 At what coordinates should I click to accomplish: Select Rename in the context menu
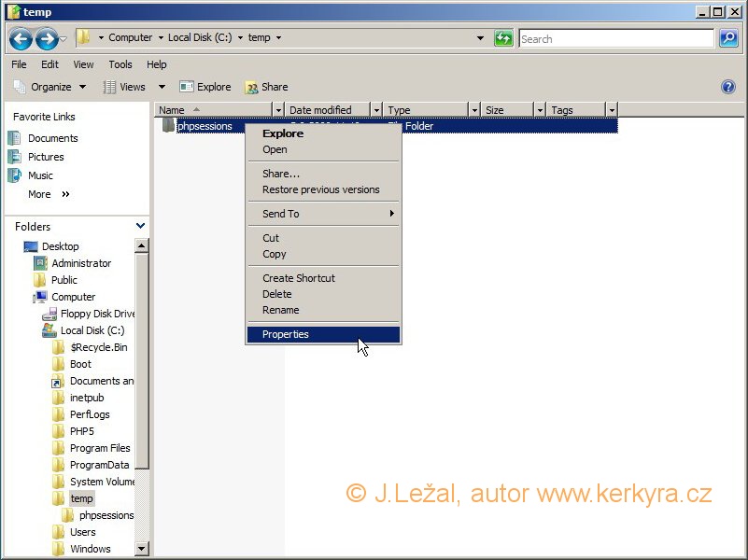281,310
